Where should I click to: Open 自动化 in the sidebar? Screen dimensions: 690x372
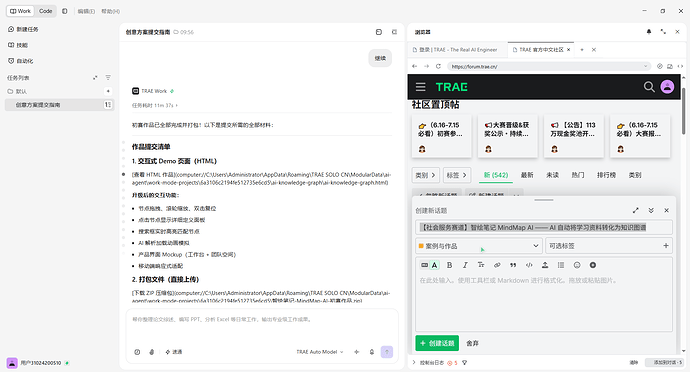point(21,61)
